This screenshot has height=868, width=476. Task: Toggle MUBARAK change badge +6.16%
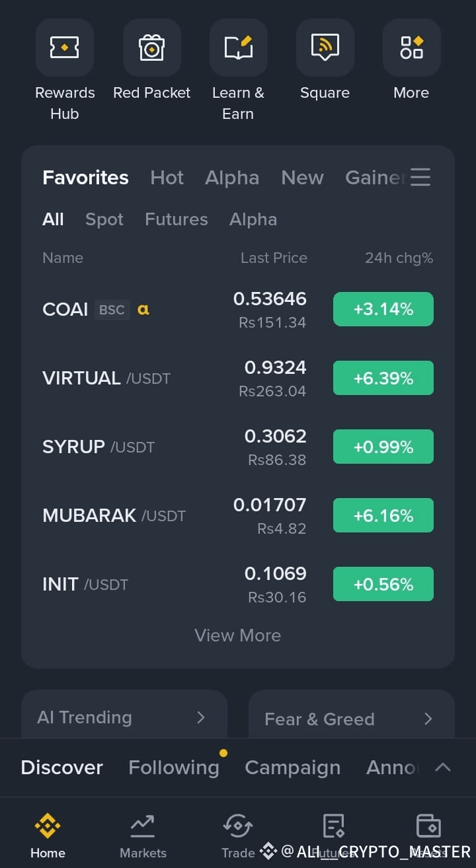pos(383,515)
